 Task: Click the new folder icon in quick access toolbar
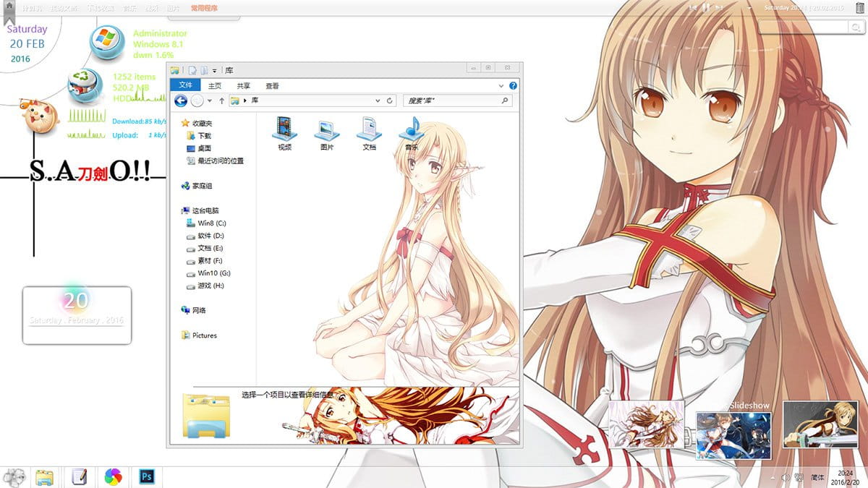(x=205, y=70)
